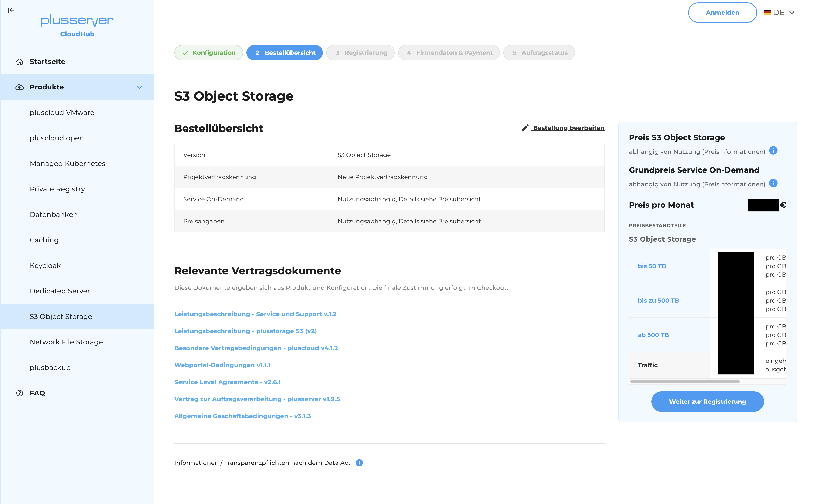
Task: Open the Data Act info icon
Action: (x=359, y=463)
